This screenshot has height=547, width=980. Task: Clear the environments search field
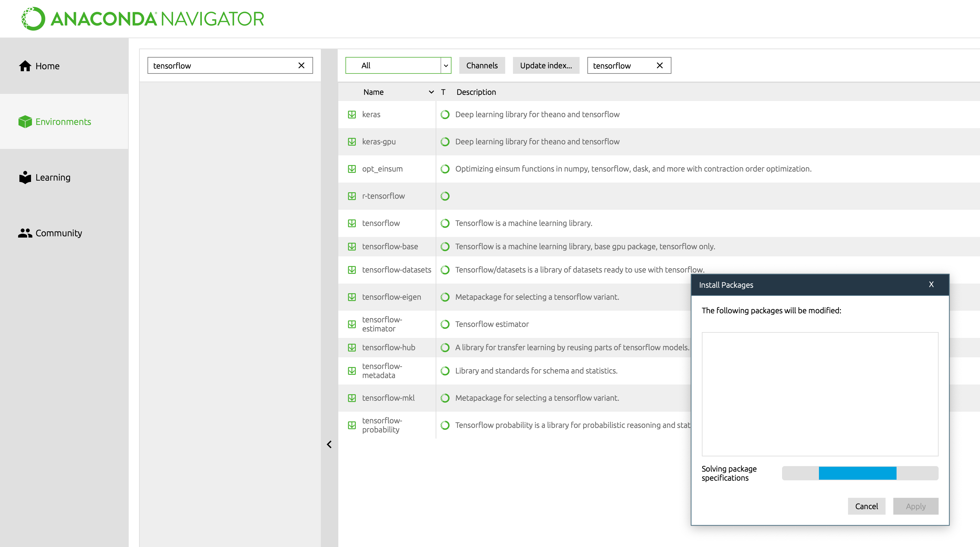coord(301,65)
